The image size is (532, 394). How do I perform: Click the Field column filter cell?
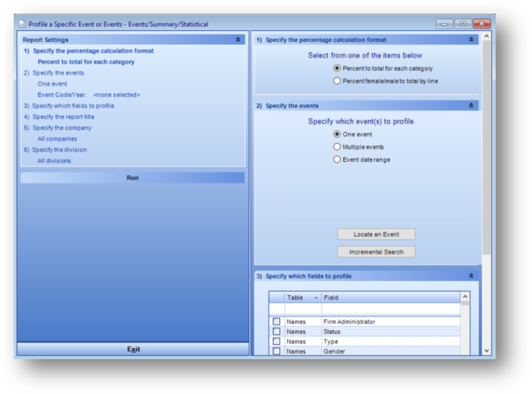(391, 309)
